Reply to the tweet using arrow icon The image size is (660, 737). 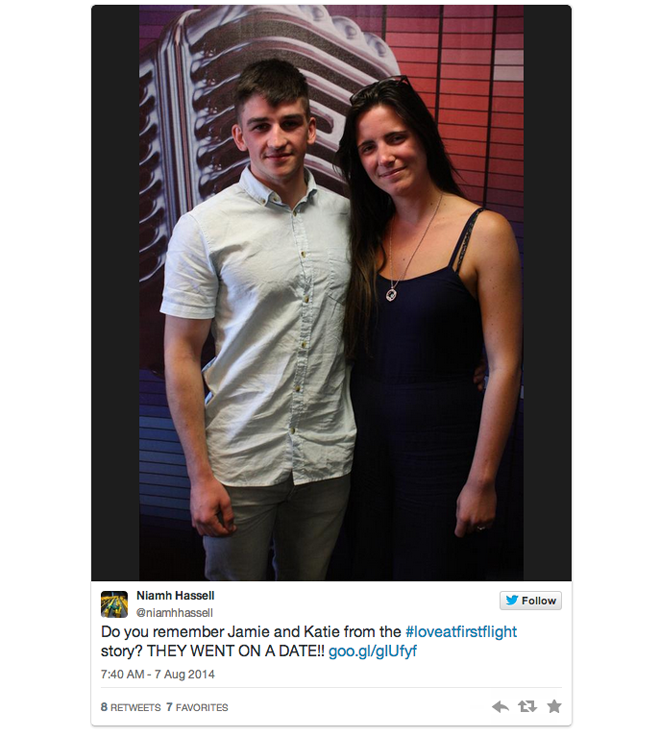pyautogui.click(x=500, y=706)
